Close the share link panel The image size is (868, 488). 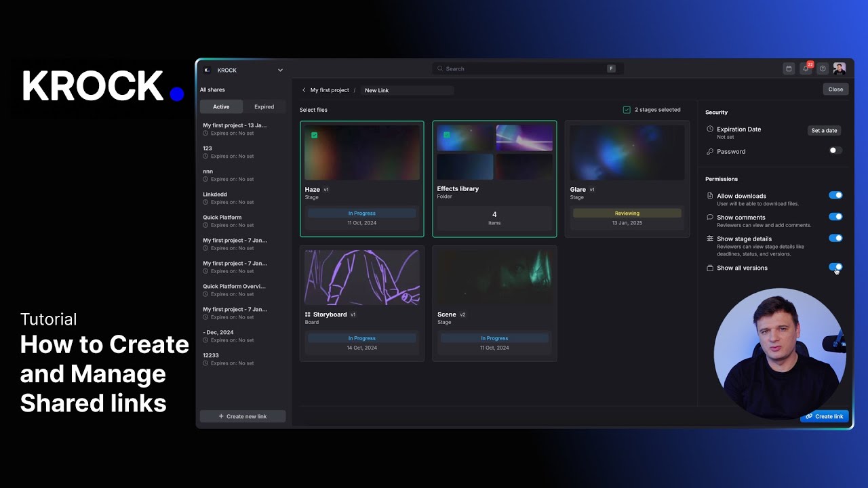click(x=835, y=89)
